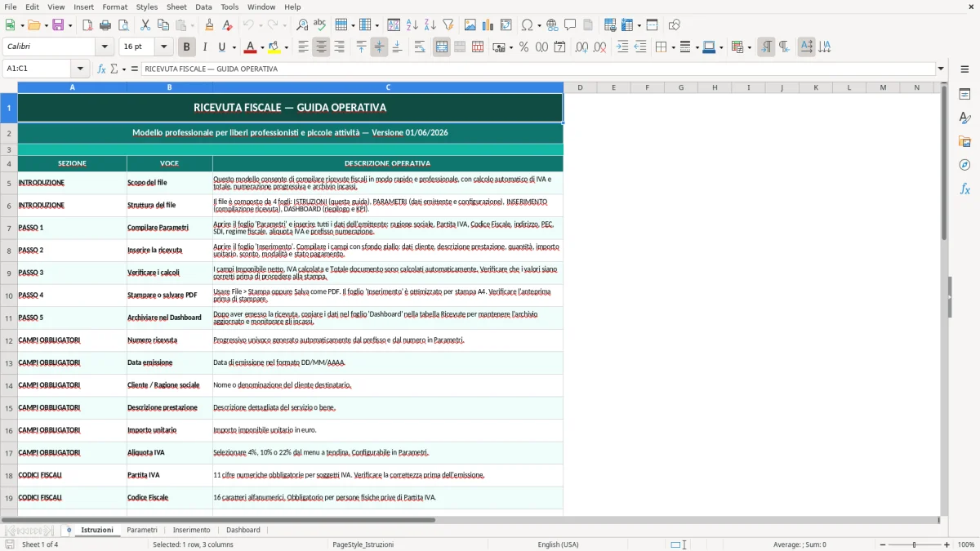
Task: Run the spelling check icon
Action: point(320,25)
